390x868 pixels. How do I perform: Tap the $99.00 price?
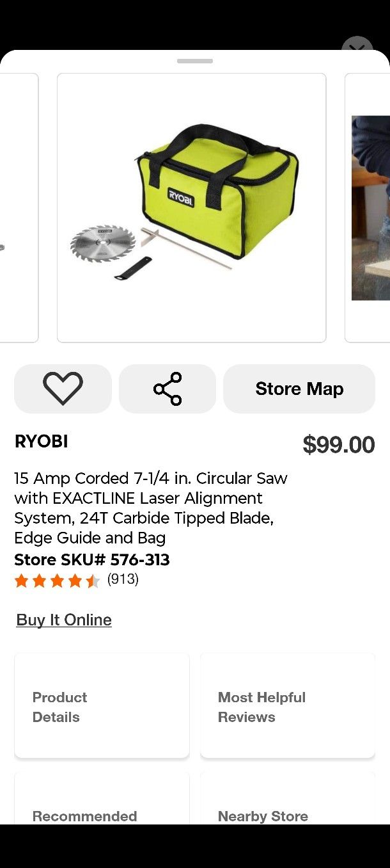tap(338, 444)
